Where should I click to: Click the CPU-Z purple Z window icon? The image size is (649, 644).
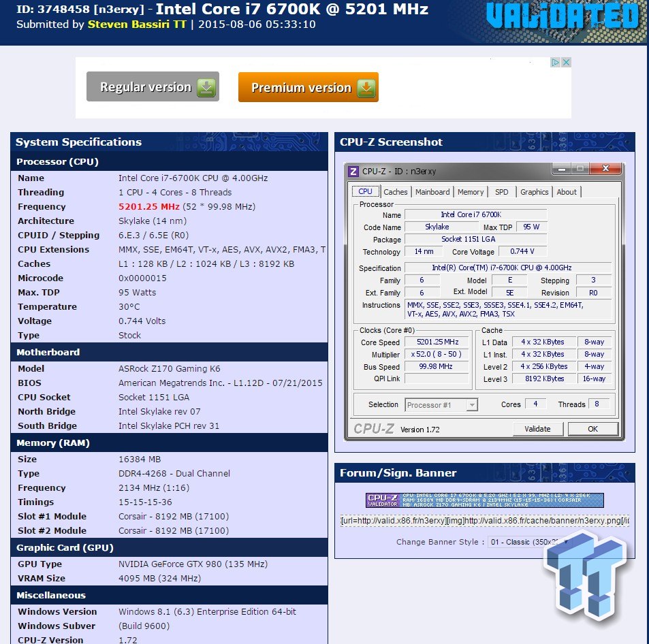pyautogui.click(x=353, y=172)
